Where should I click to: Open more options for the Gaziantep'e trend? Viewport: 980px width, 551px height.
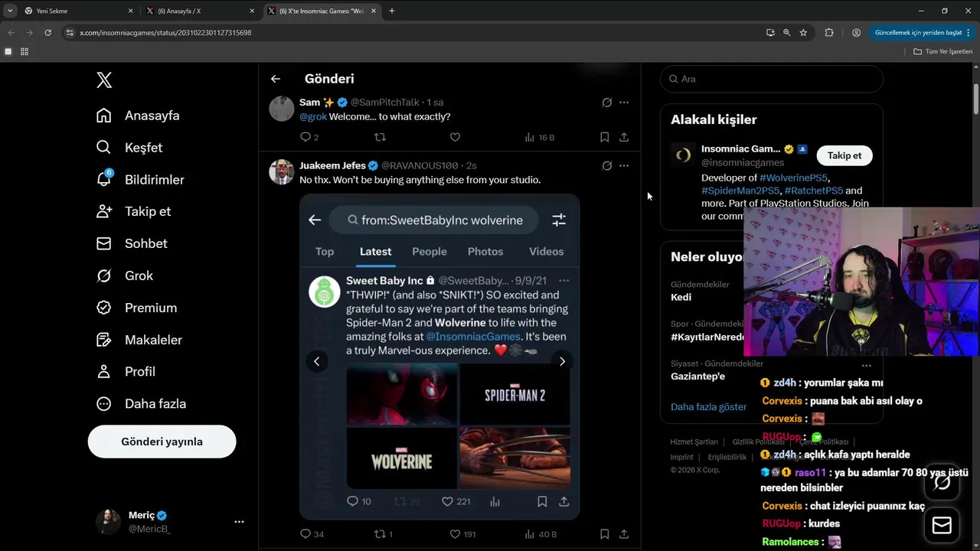coord(867,366)
